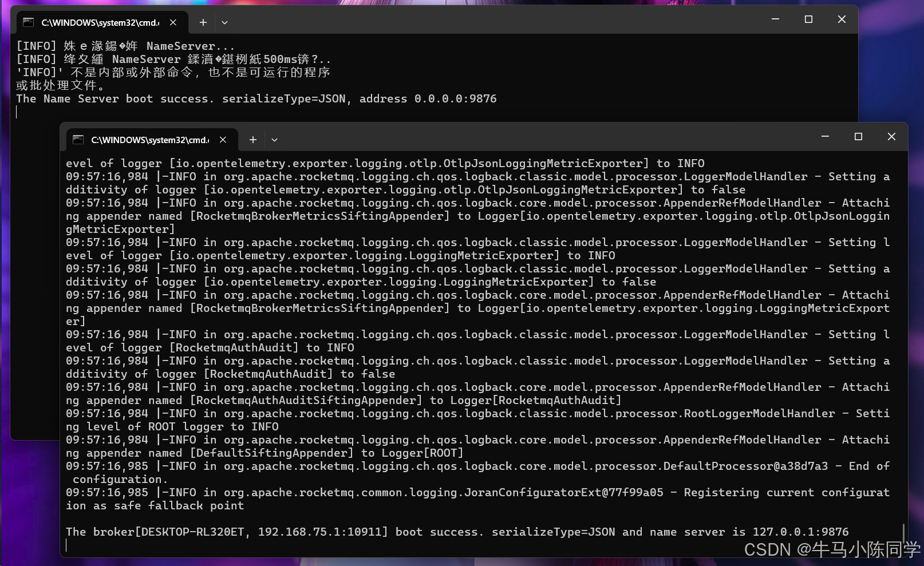Close the NameServer terminal tab

click(x=173, y=22)
